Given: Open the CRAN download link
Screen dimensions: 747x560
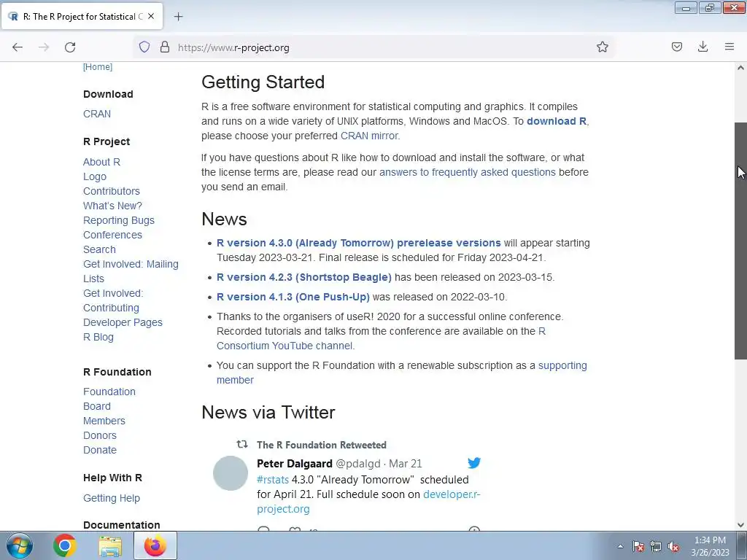Looking at the screenshot, I should coord(97,114).
